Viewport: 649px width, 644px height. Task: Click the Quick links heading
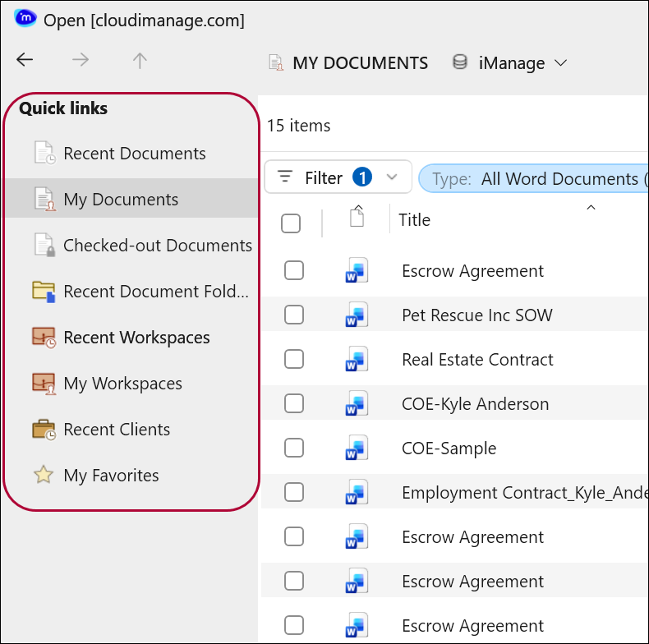click(63, 108)
